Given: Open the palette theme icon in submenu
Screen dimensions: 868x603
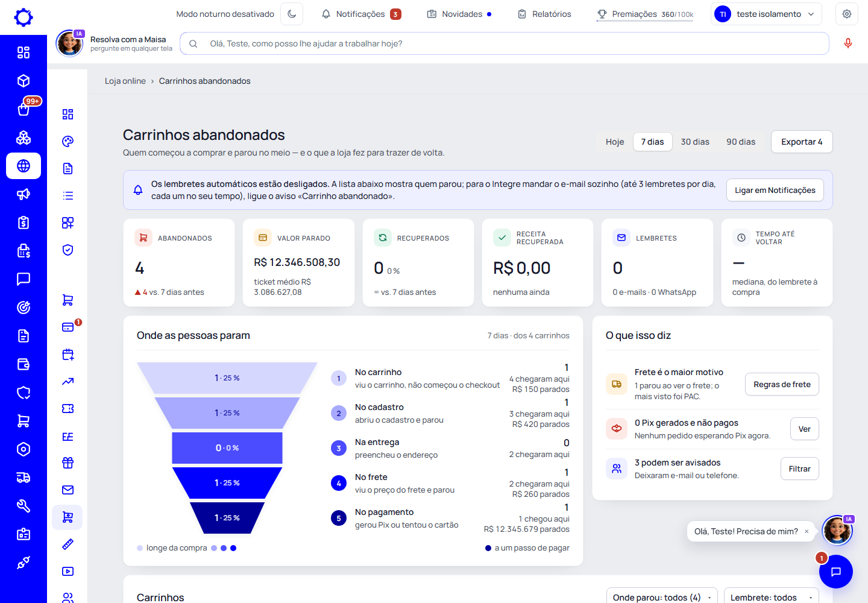Looking at the screenshot, I should [x=68, y=141].
